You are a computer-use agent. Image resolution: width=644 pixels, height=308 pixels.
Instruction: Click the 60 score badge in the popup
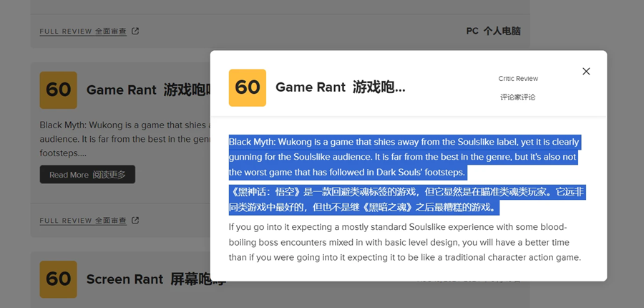coord(248,87)
